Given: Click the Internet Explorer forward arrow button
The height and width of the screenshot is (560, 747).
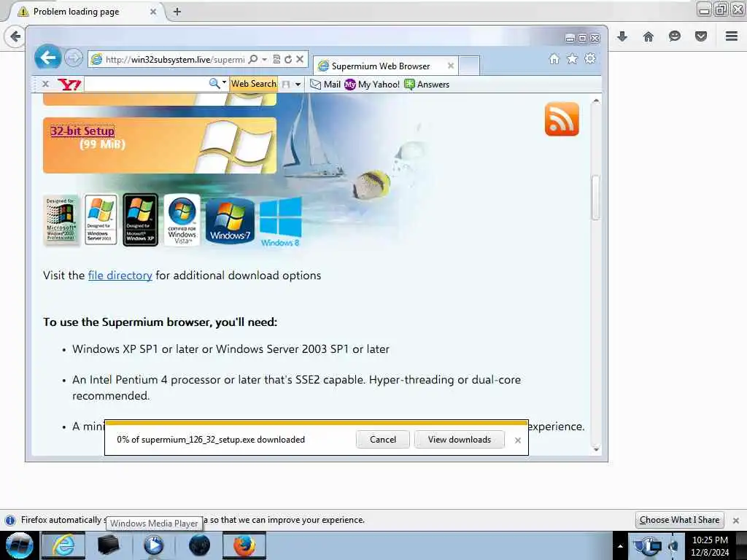Looking at the screenshot, I should [x=74, y=58].
